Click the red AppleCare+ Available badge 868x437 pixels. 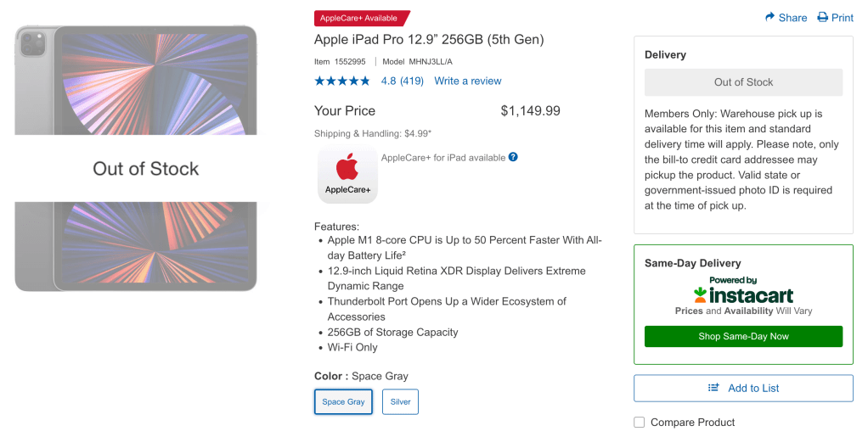tap(362, 18)
